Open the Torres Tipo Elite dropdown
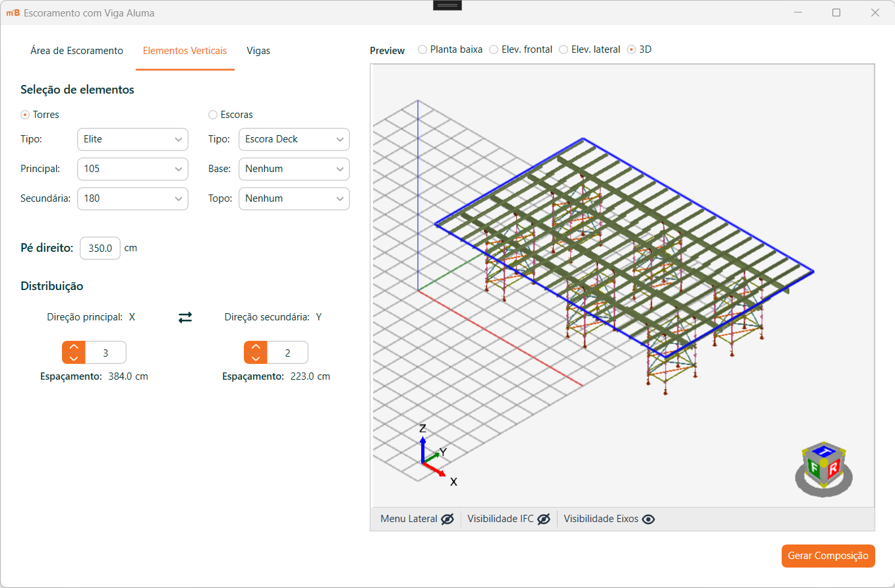The height and width of the screenshot is (588, 895). click(x=132, y=139)
